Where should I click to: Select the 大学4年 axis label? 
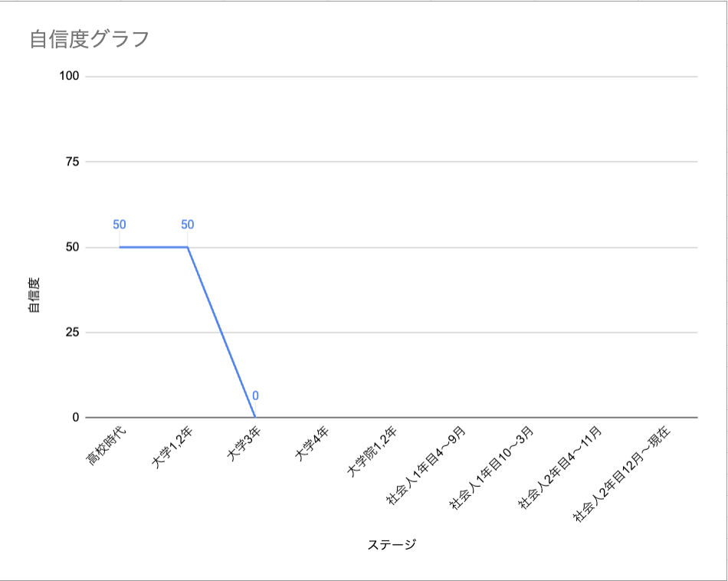(312, 444)
